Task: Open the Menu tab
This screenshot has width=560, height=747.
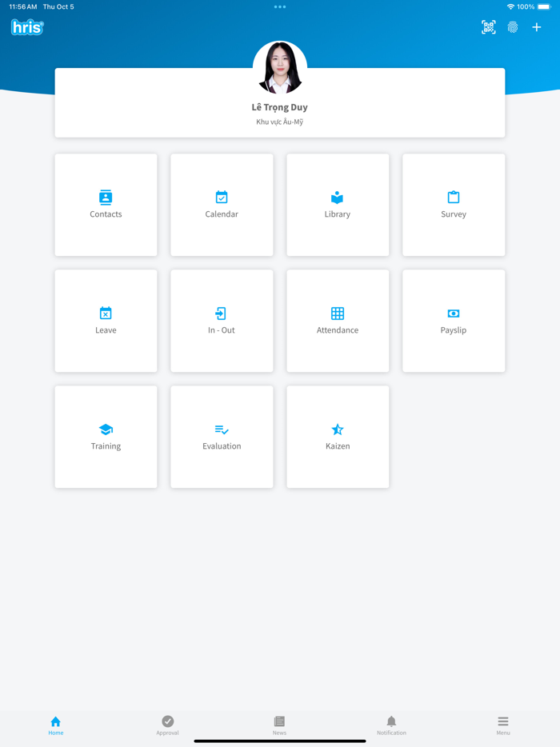Action: (503, 725)
